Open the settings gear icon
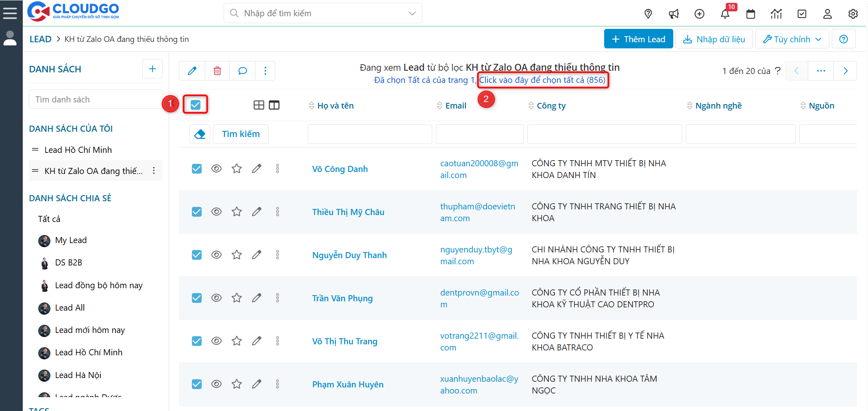This screenshot has height=411, width=868. click(x=853, y=14)
